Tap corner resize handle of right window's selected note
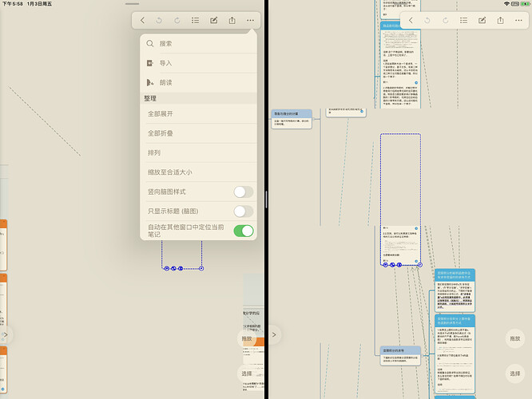The height and width of the screenshot is (399, 532). click(420, 265)
